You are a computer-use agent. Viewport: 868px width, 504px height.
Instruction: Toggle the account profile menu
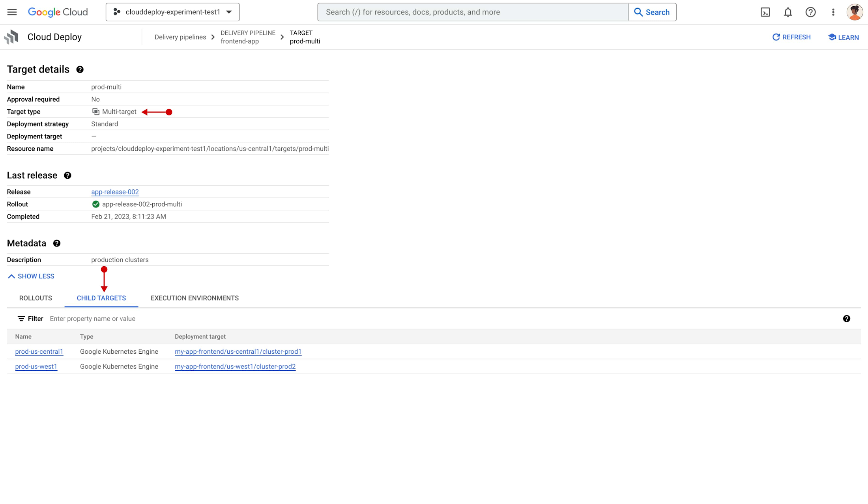855,12
